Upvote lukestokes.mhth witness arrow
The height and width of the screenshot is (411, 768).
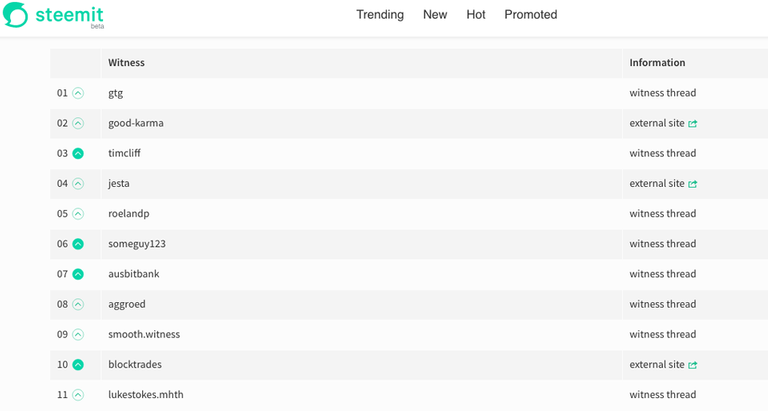coord(78,395)
